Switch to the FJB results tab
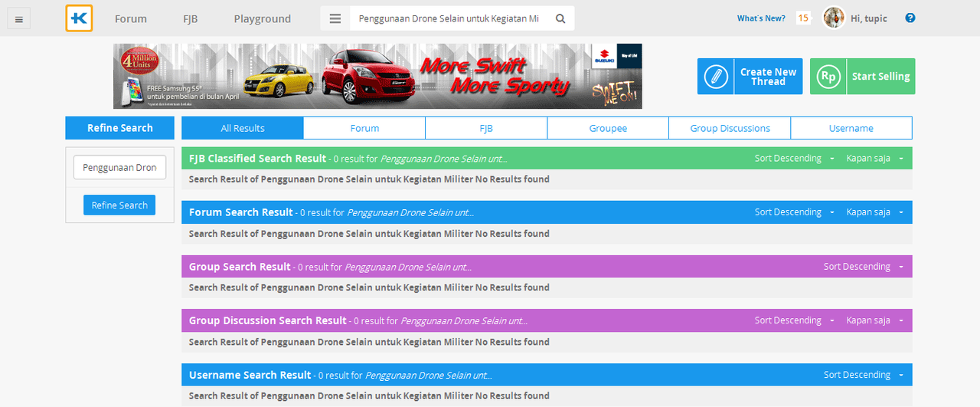 pyautogui.click(x=486, y=128)
